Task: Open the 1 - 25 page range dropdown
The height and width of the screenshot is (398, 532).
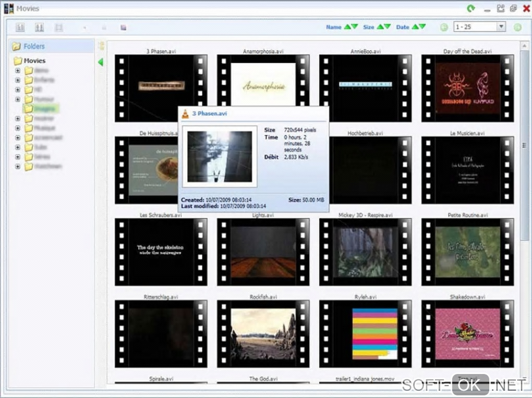Action: 501,27
